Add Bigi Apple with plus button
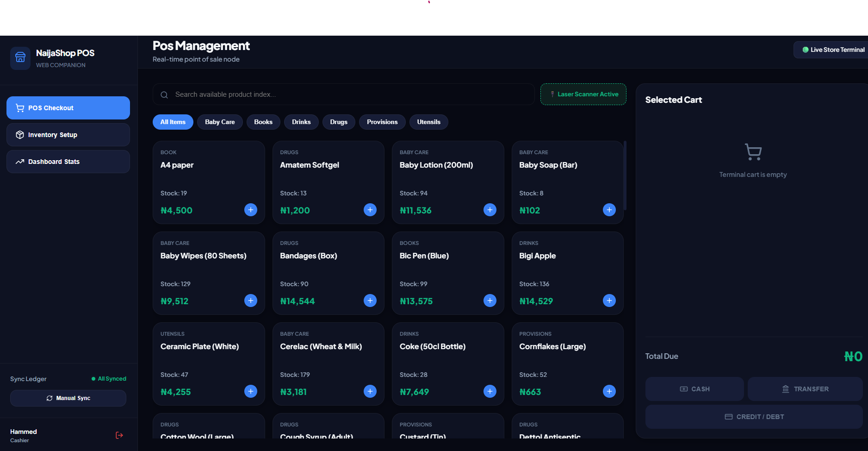This screenshot has width=868, height=451. [609, 301]
